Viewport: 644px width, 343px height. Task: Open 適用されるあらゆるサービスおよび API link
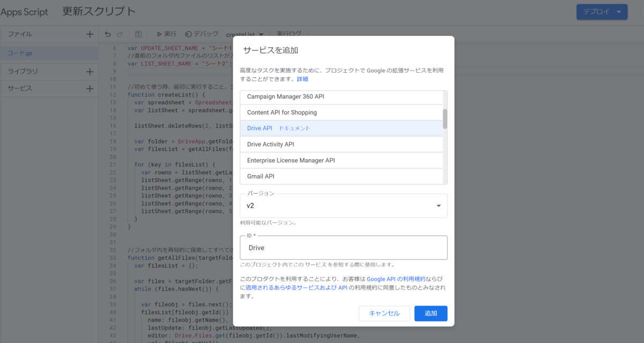click(x=297, y=288)
